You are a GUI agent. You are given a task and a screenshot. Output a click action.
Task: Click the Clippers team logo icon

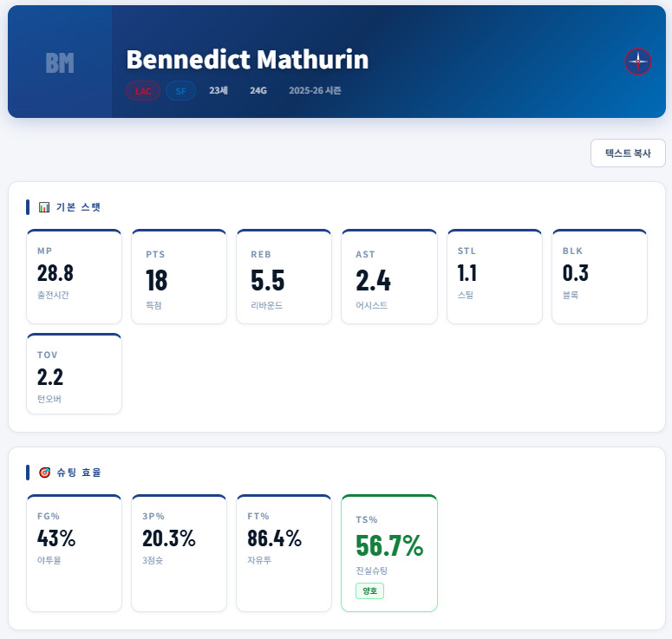(x=638, y=62)
